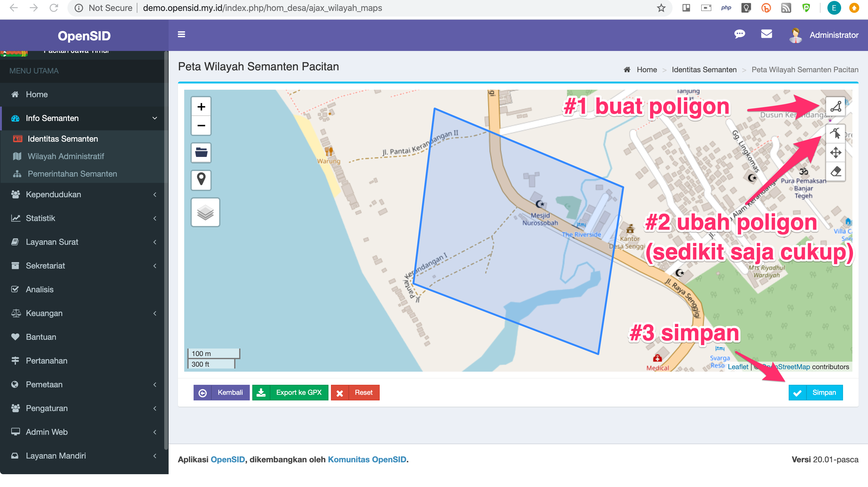Open the file import folder icon on map
Viewport: 868px width, 487px height.
[201, 153]
